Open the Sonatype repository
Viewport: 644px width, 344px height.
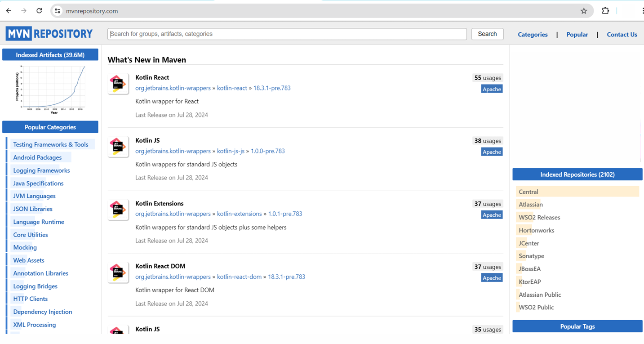coord(531,256)
